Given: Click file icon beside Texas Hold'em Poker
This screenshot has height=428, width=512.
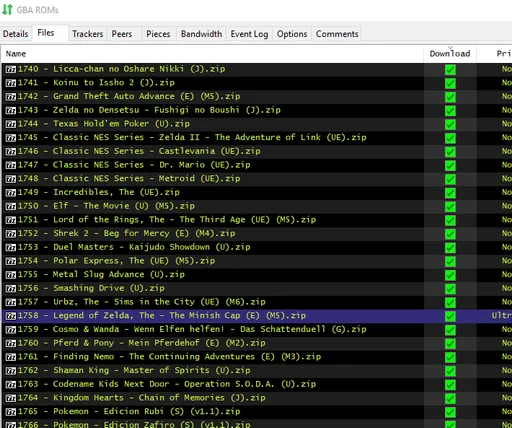Looking at the screenshot, I should pyautogui.click(x=11, y=124).
